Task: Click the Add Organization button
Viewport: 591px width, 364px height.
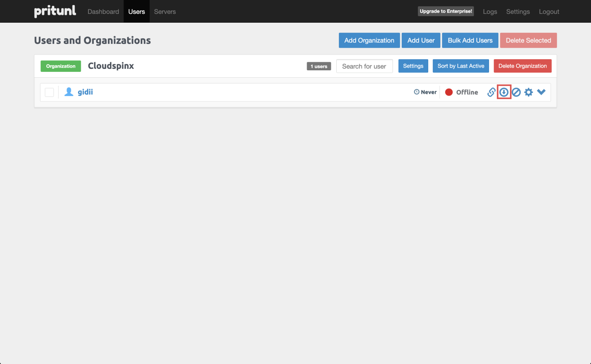Action: click(x=369, y=40)
